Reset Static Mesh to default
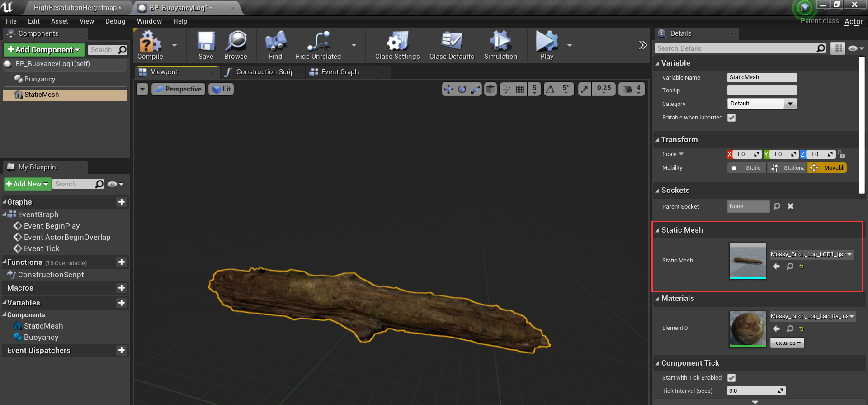Viewport: 868px width, 405px height. [802, 267]
